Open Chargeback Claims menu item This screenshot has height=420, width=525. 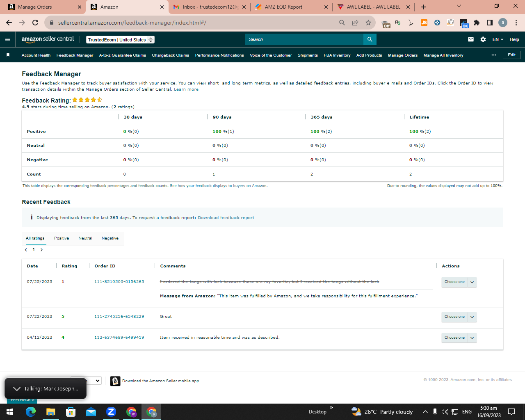(171, 55)
